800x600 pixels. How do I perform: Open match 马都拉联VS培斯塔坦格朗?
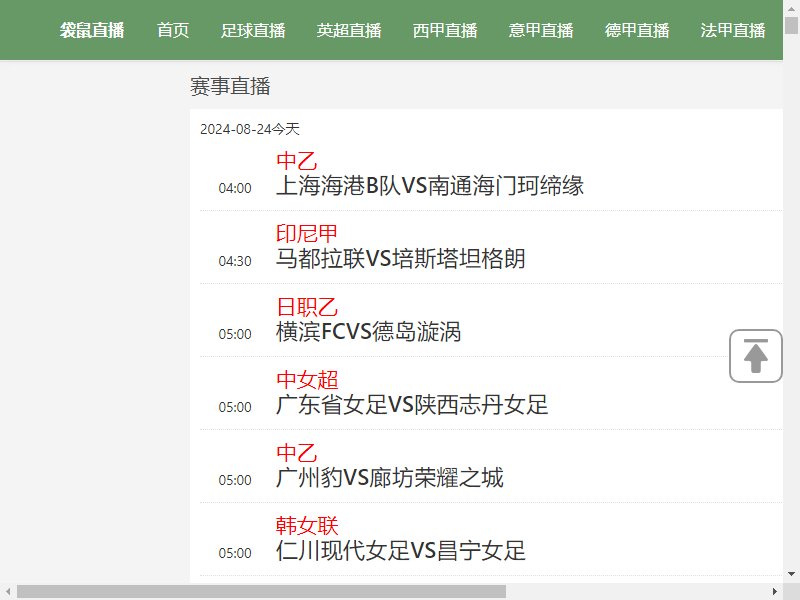coord(401,259)
